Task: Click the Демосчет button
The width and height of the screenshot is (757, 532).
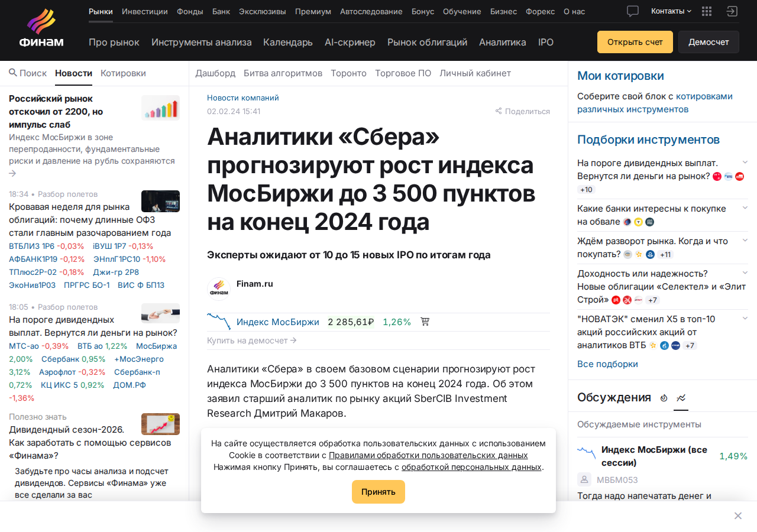Action: (709, 42)
